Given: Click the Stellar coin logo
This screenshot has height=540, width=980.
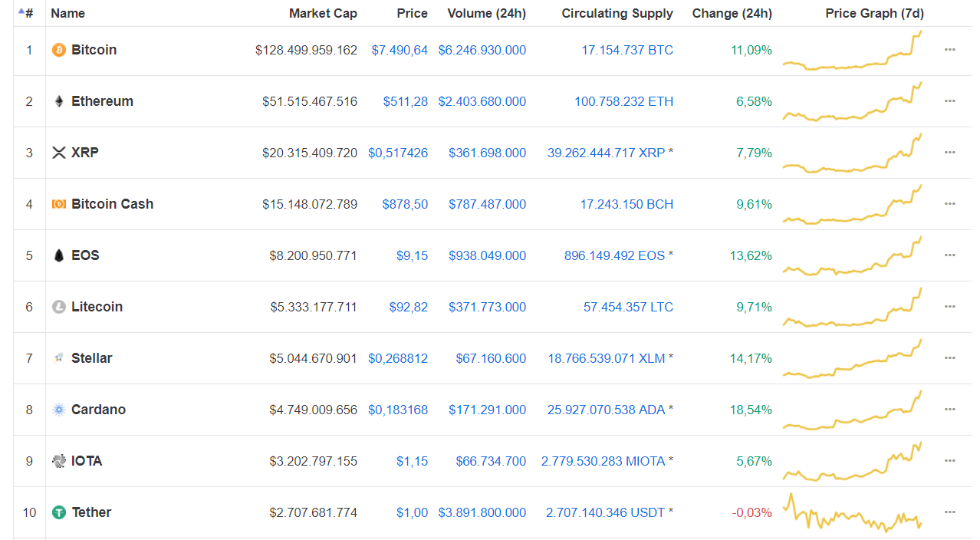Looking at the screenshot, I should (x=58, y=357).
